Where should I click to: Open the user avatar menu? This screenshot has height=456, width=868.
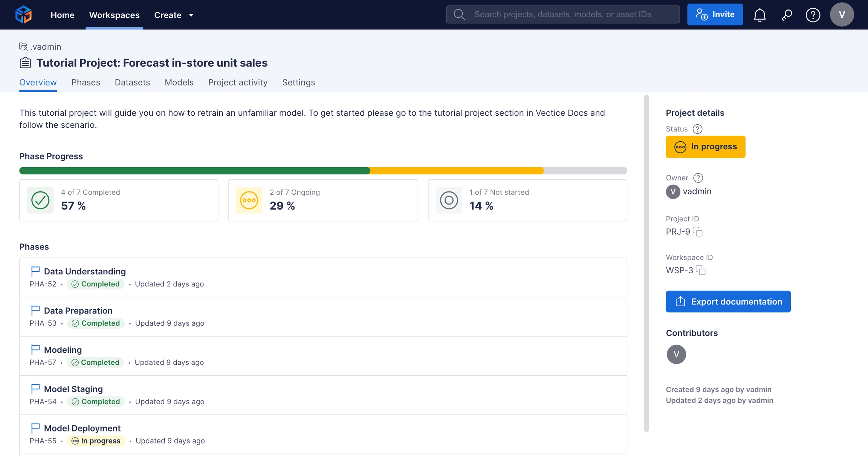(x=842, y=15)
